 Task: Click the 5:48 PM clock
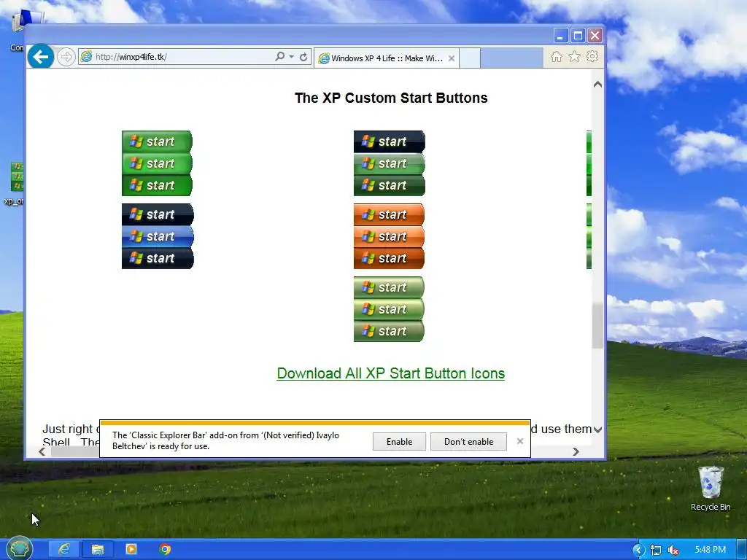click(711, 550)
